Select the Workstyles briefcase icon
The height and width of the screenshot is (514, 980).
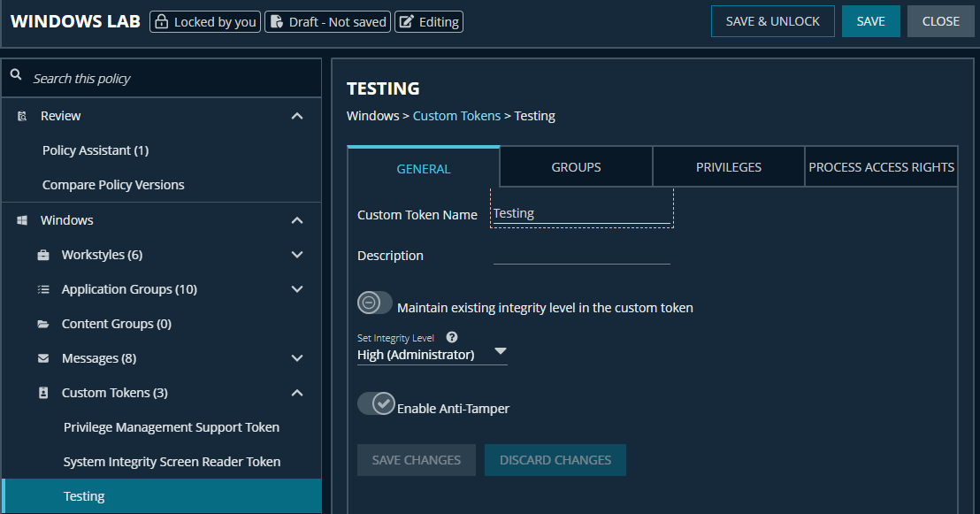click(x=42, y=254)
